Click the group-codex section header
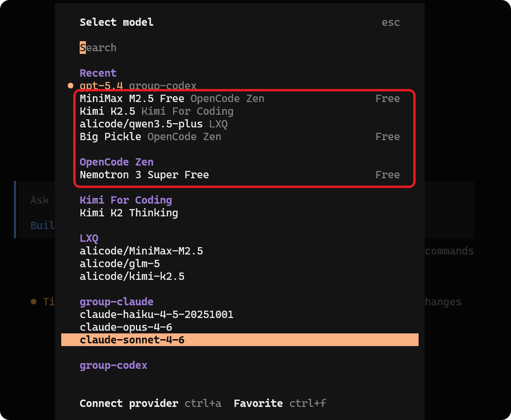 pos(113,365)
